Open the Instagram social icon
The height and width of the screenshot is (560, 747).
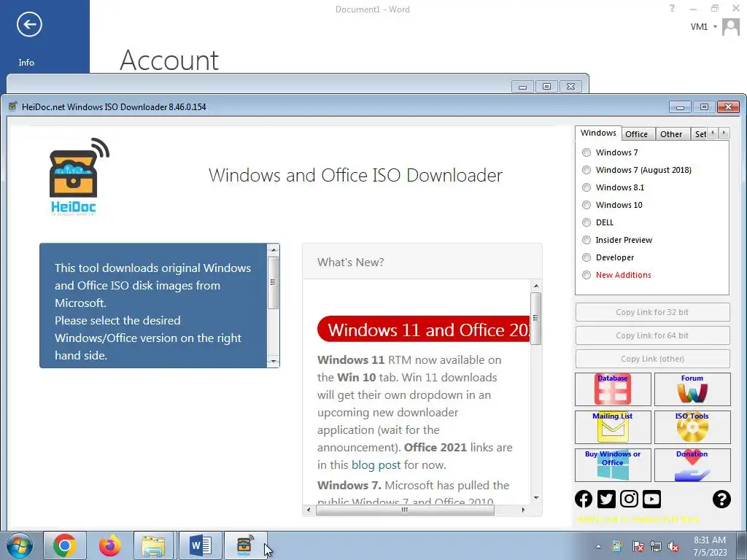click(x=629, y=499)
